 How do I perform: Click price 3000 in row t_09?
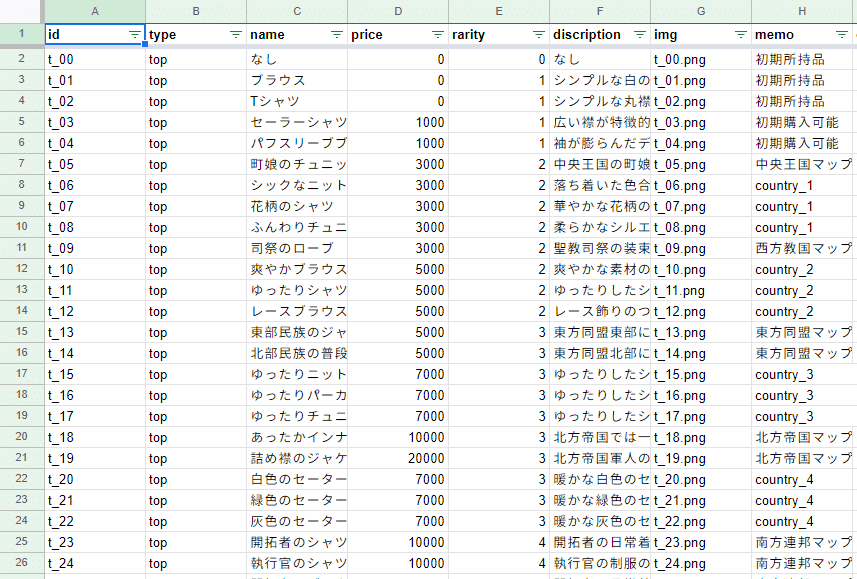[398, 248]
